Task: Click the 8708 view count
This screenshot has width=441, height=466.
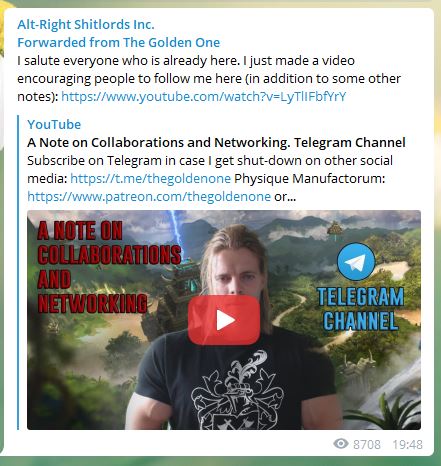Action: tap(367, 444)
